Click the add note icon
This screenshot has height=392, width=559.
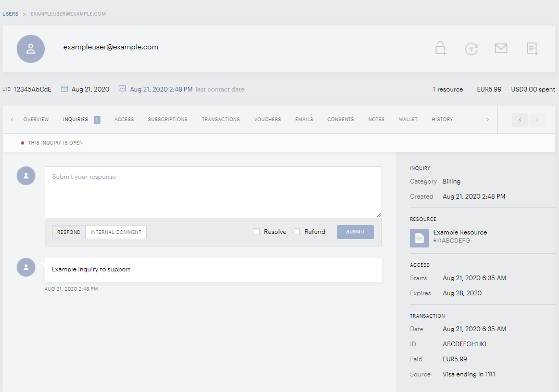532,49
